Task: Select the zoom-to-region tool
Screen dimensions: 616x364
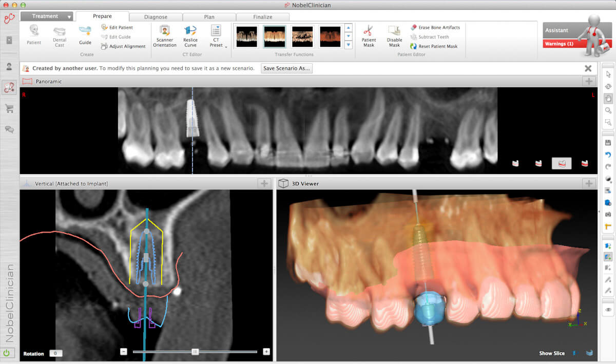Action: 608,122
